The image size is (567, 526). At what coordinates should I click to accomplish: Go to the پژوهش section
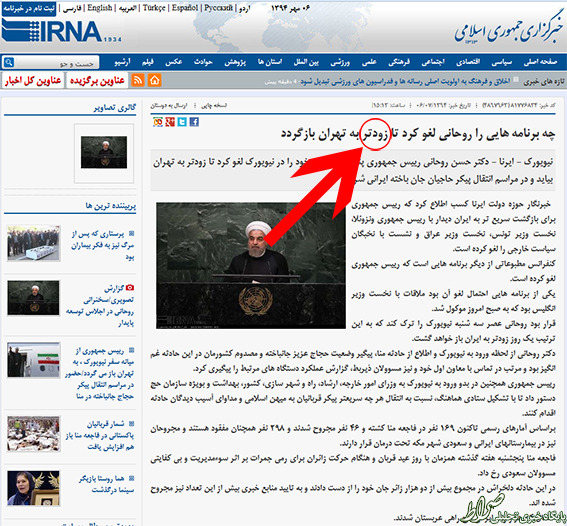[x=235, y=62]
